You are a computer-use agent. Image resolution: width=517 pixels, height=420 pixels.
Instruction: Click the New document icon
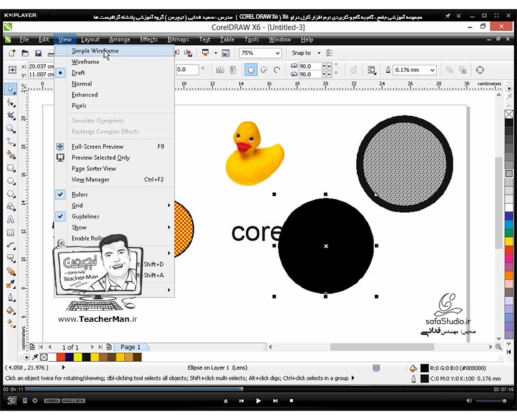tap(12, 53)
